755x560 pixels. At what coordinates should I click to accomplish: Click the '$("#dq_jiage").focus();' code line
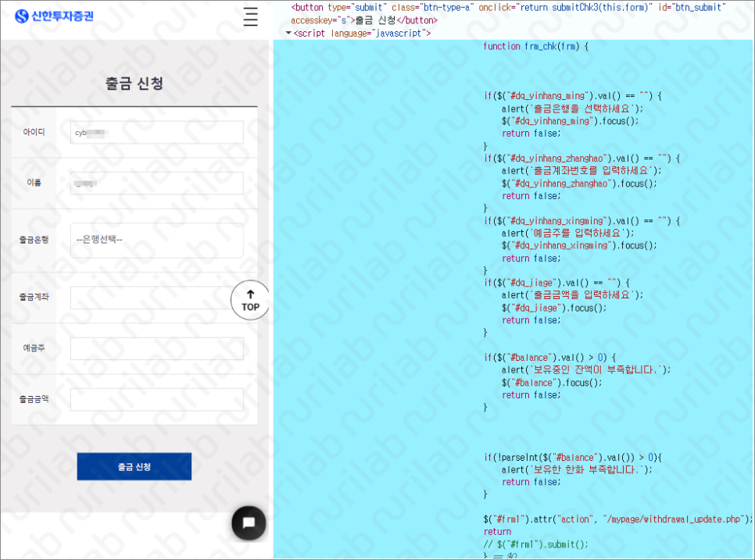coord(553,308)
